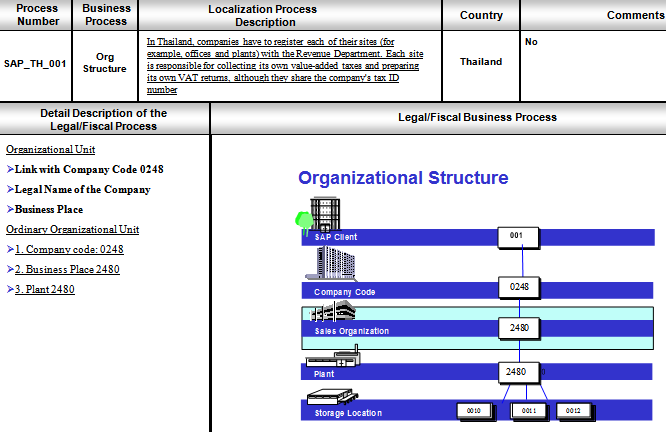Click the 'Business Process' column header
Image resolution: width=666 pixels, height=432 pixels.
(x=106, y=15)
